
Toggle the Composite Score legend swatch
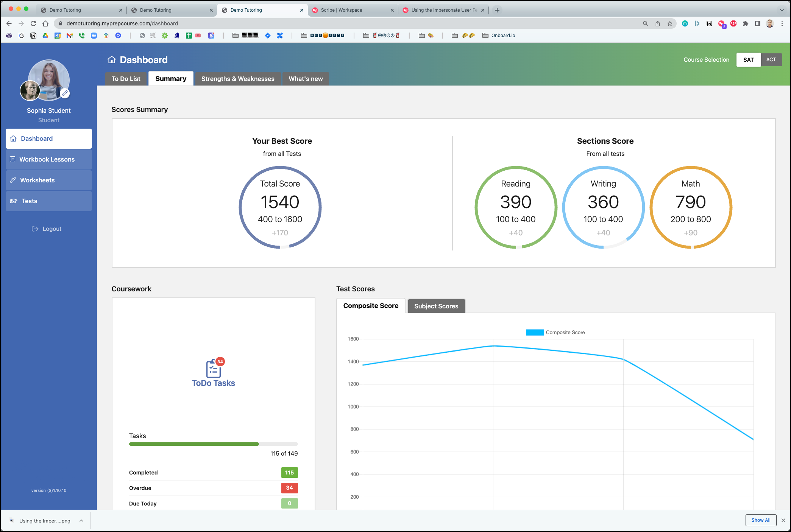[535, 333]
